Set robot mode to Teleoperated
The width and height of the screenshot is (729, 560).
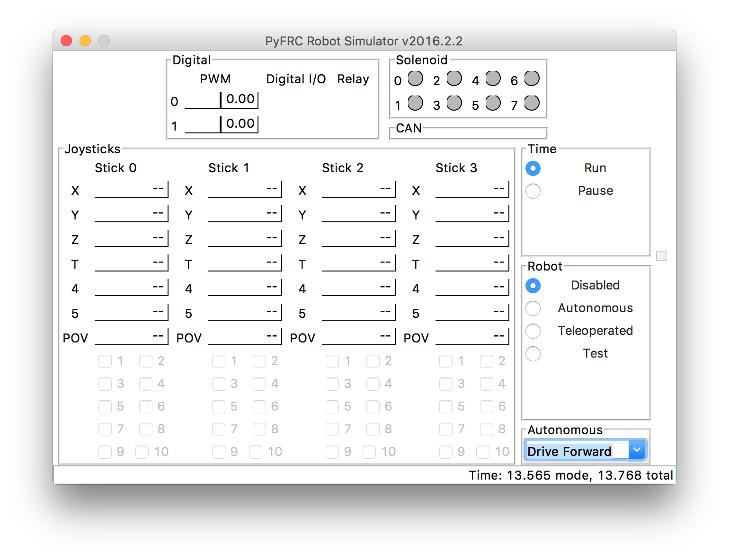pyautogui.click(x=533, y=331)
